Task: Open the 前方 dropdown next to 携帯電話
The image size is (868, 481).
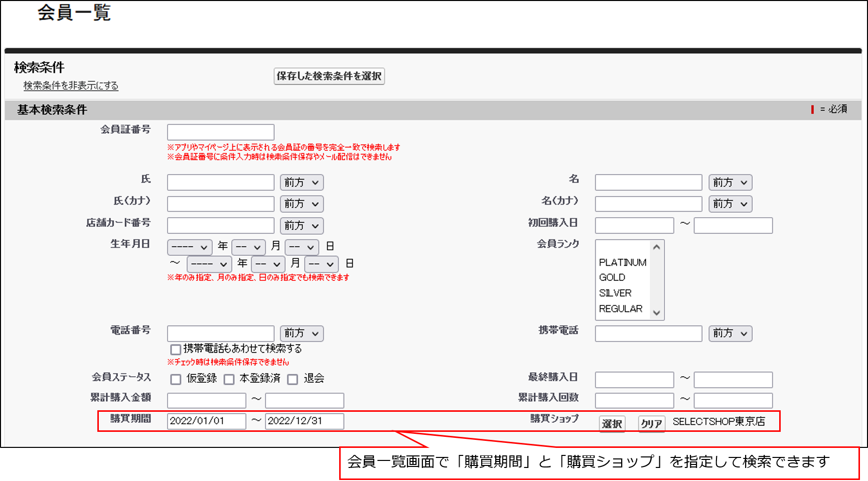Action: pyautogui.click(x=730, y=333)
